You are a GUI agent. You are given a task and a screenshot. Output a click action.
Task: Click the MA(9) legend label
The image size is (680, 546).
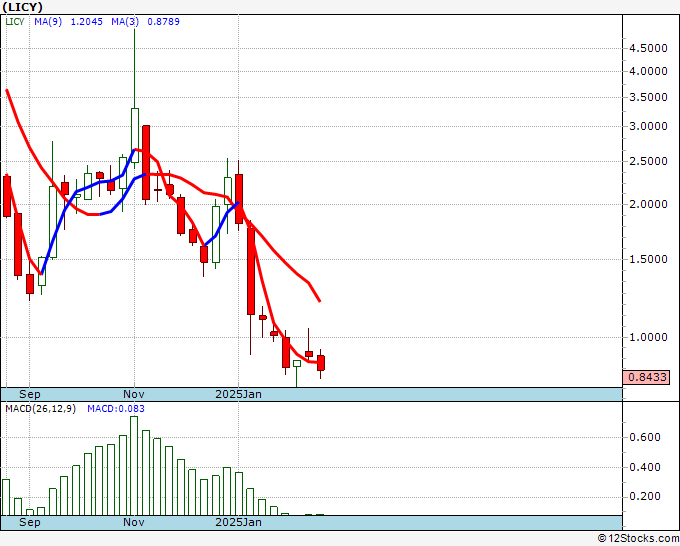48,22
